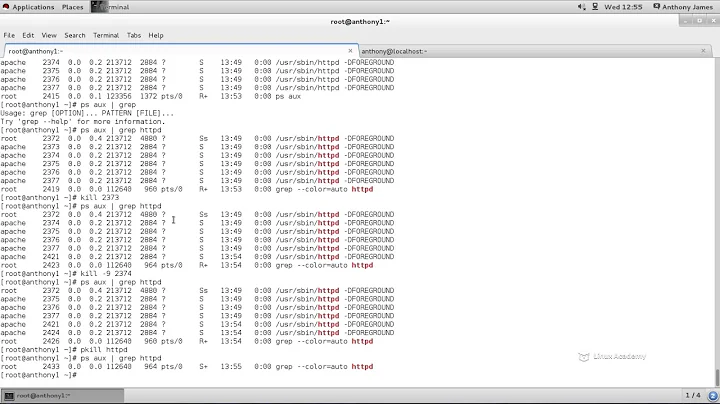
Task: Click the PID 2419 grep process line
Action: click(187, 189)
